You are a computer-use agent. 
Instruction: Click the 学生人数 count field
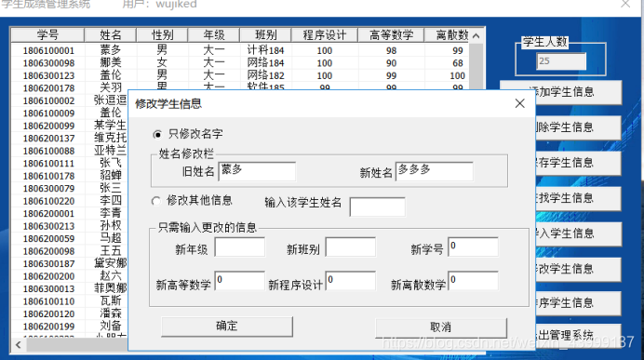click(x=561, y=61)
